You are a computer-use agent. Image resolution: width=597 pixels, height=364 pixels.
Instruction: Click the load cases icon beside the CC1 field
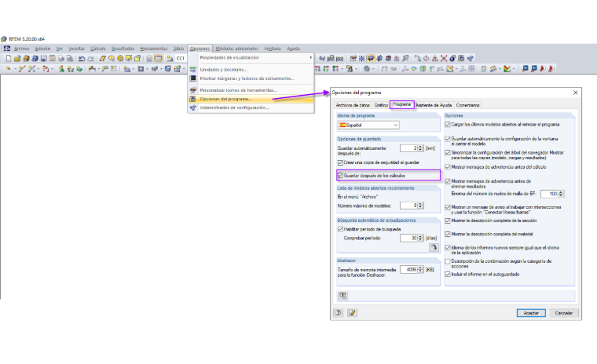170,58
